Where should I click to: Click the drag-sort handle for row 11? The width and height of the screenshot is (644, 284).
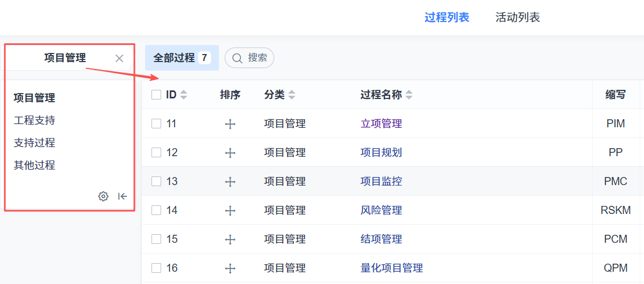230,124
